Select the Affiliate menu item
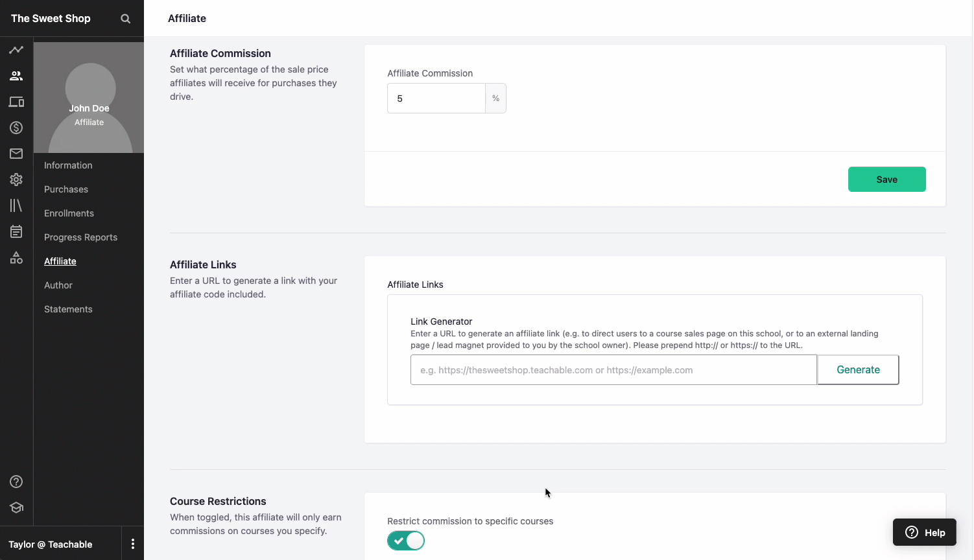The height and width of the screenshot is (560, 974). 60,261
